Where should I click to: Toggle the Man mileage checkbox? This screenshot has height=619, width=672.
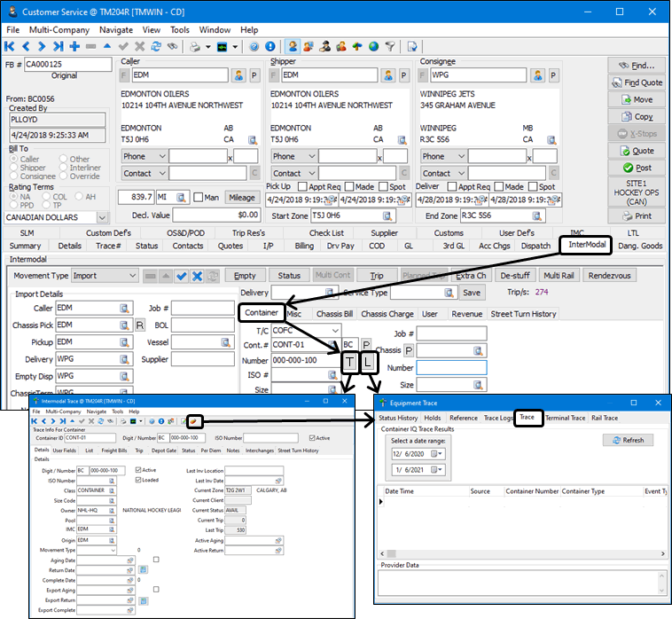(x=199, y=197)
